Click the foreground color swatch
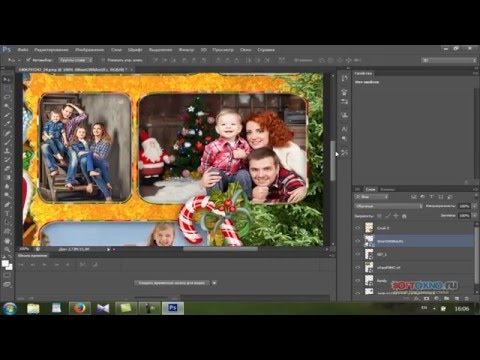Image resolution: width=480 pixels, height=360 pixels. (5, 264)
